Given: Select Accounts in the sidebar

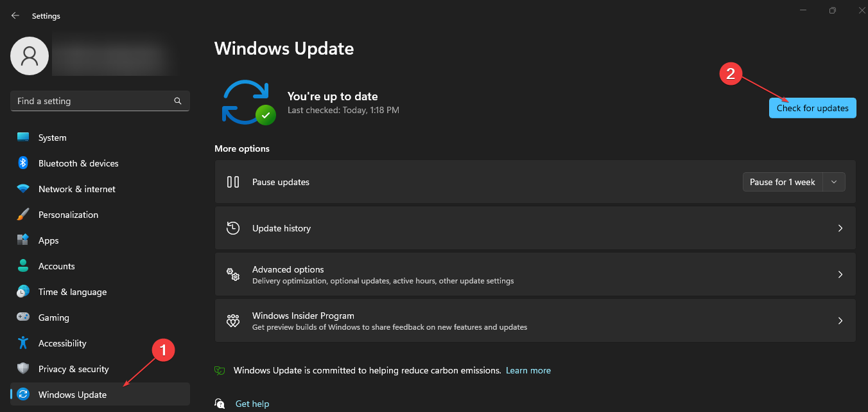Looking at the screenshot, I should point(100,266).
